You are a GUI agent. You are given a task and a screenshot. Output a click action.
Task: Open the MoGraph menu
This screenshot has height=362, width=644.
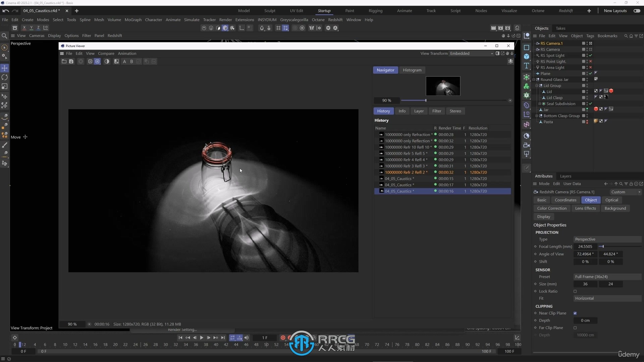133,20
